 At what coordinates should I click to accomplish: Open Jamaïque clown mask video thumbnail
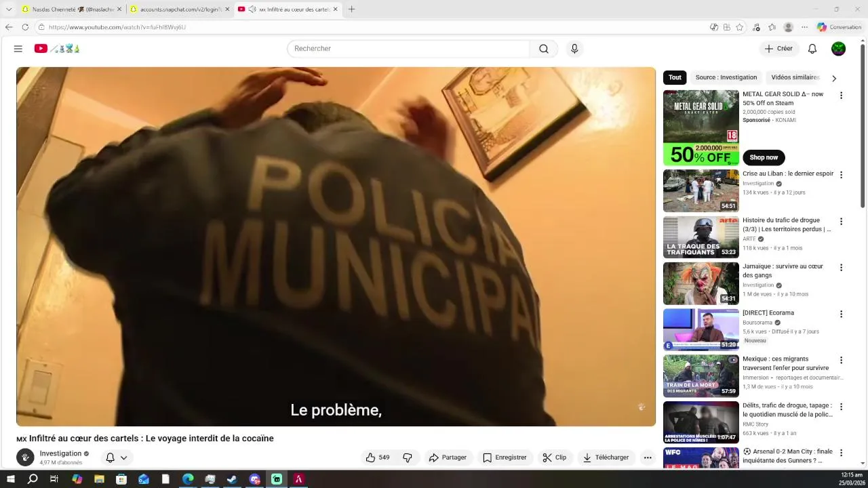(701, 283)
